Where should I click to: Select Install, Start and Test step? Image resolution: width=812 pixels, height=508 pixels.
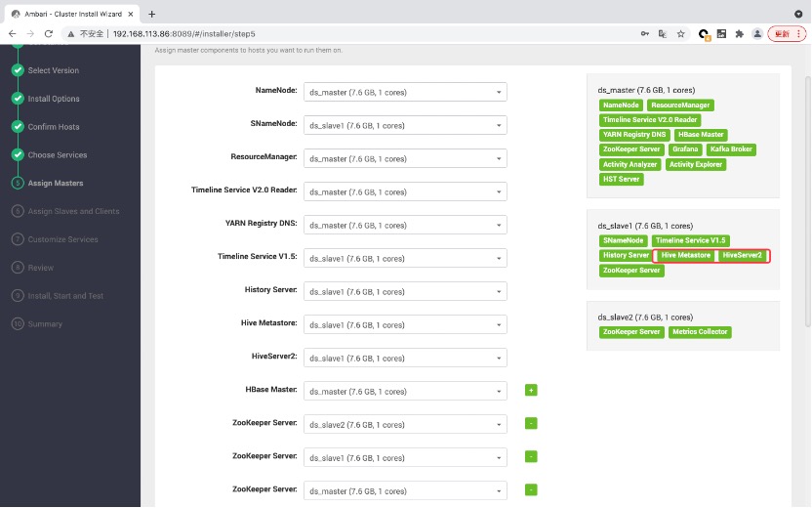65,295
